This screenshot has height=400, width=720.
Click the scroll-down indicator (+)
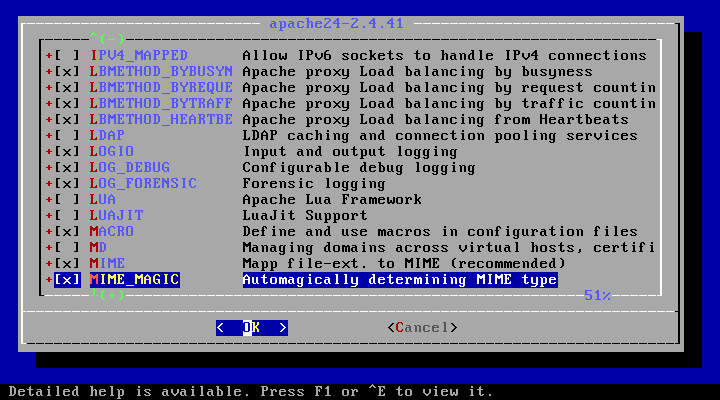[107, 294]
